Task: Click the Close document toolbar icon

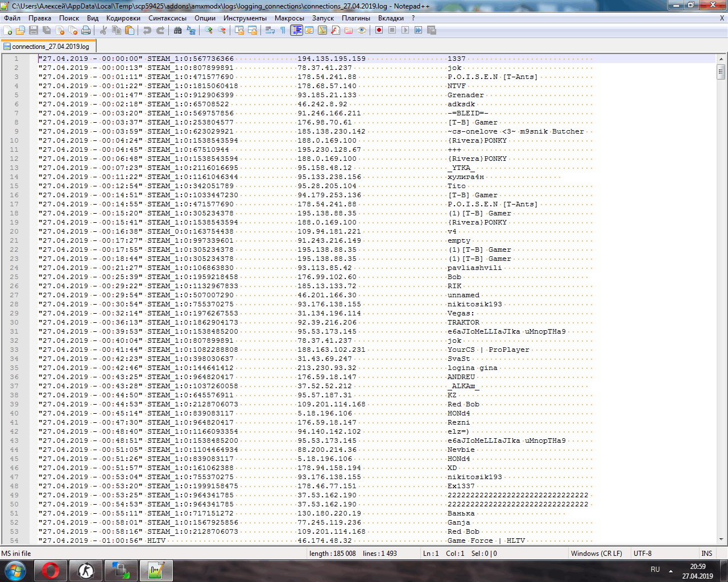Action: [60, 30]
